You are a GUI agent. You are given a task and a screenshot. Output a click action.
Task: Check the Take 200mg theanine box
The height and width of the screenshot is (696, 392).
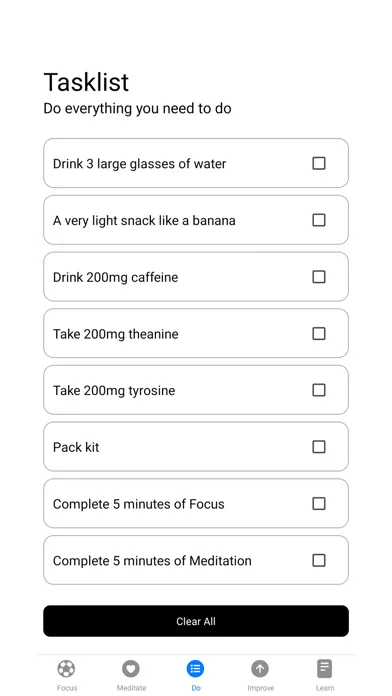(319, 333)
